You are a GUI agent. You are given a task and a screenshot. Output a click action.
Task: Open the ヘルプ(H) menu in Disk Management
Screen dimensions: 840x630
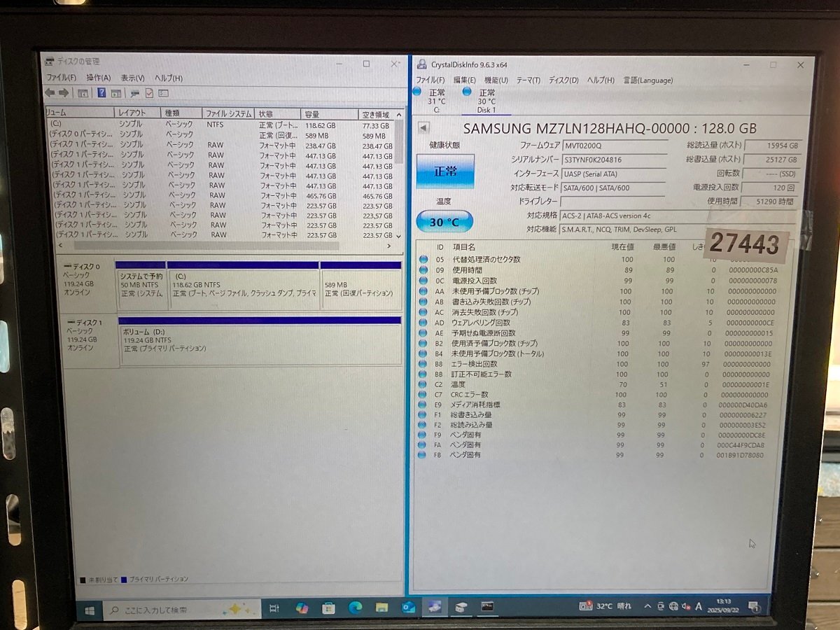(168, 78)
